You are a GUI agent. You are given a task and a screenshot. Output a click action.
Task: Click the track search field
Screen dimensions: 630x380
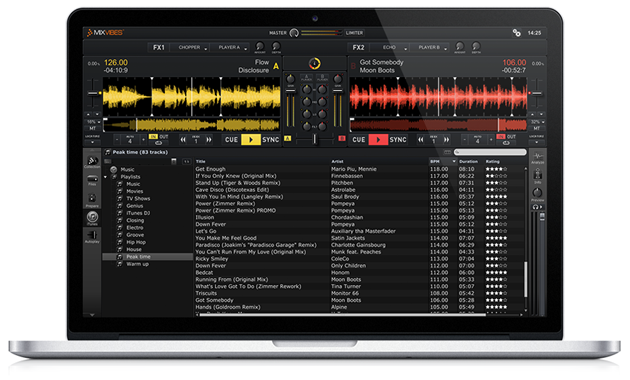pos(490,152)
